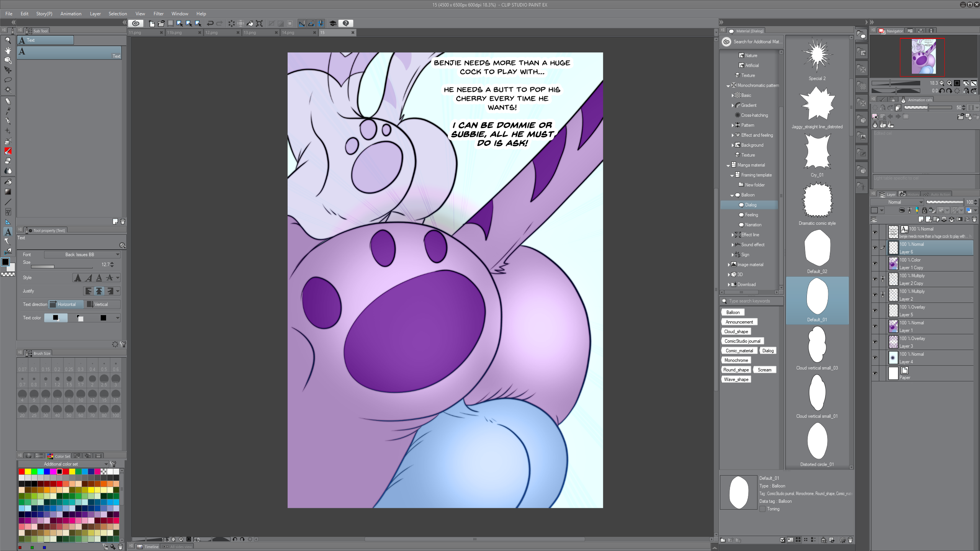Select the Text tool in left toolbar
This screenshot has height=551, width=980.
[x=8, y=232]
